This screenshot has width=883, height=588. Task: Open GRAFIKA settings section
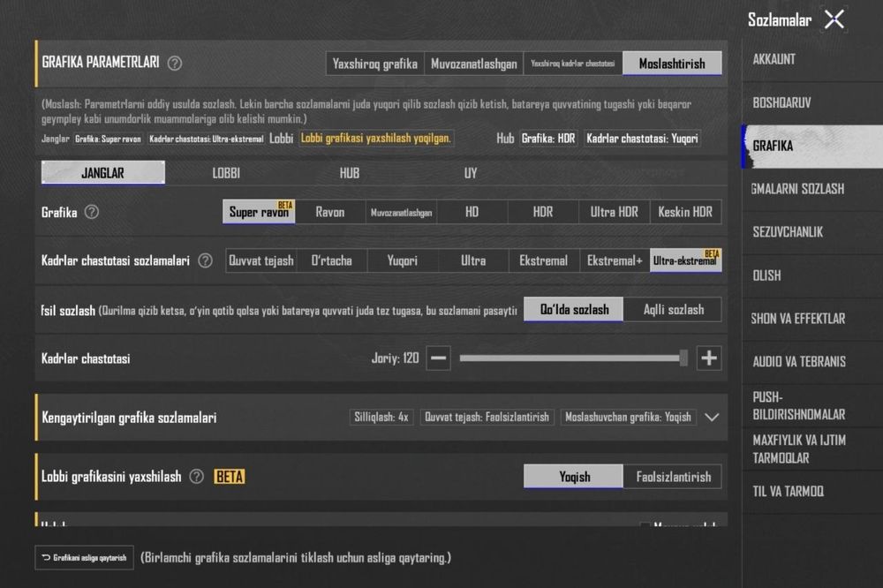812,146
